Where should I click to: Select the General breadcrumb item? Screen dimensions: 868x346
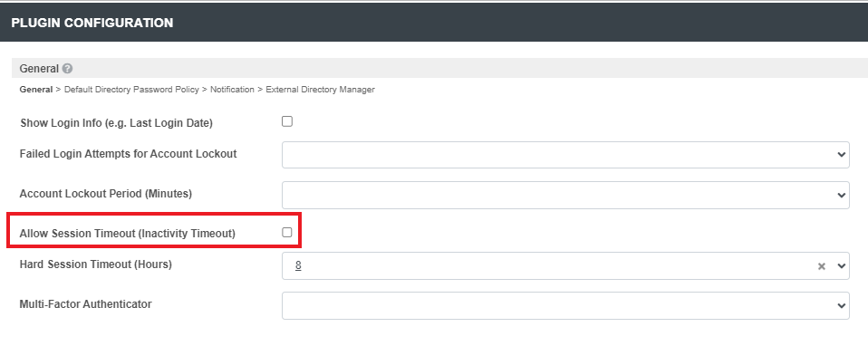(36, 89)
